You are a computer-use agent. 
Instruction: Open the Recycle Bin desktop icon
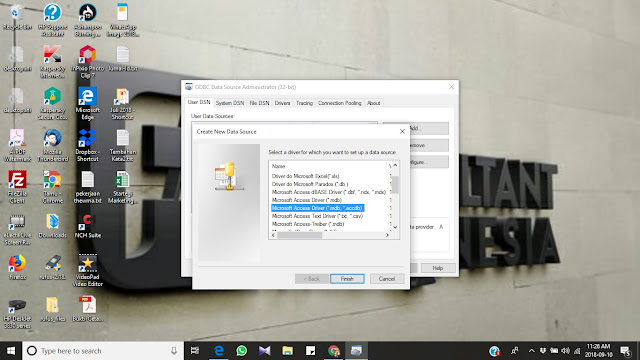[17, 18]
